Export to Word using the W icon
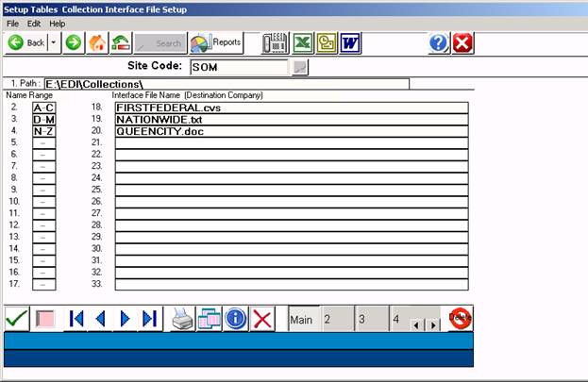The image size is (588, 382). point(350,42)
